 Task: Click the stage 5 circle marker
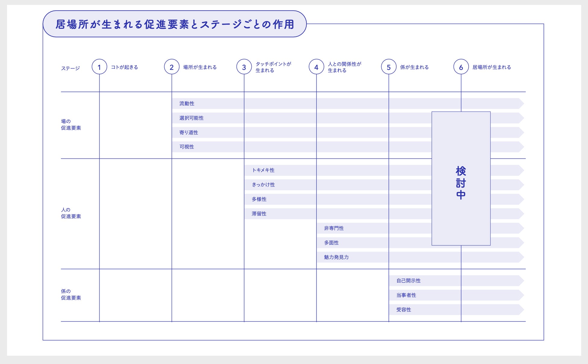click(389, 67)
